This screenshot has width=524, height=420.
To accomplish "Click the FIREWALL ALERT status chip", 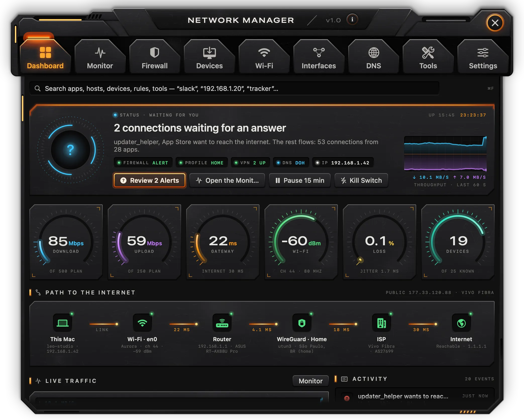I will pyautogui.click(x=143, y=163).
